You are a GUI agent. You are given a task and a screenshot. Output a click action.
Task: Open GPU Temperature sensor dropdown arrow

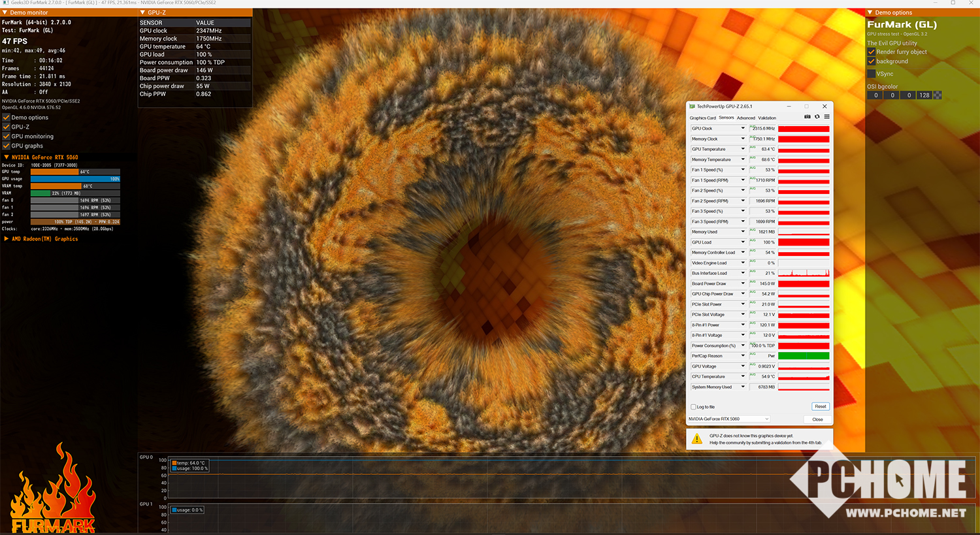[743, 149]
